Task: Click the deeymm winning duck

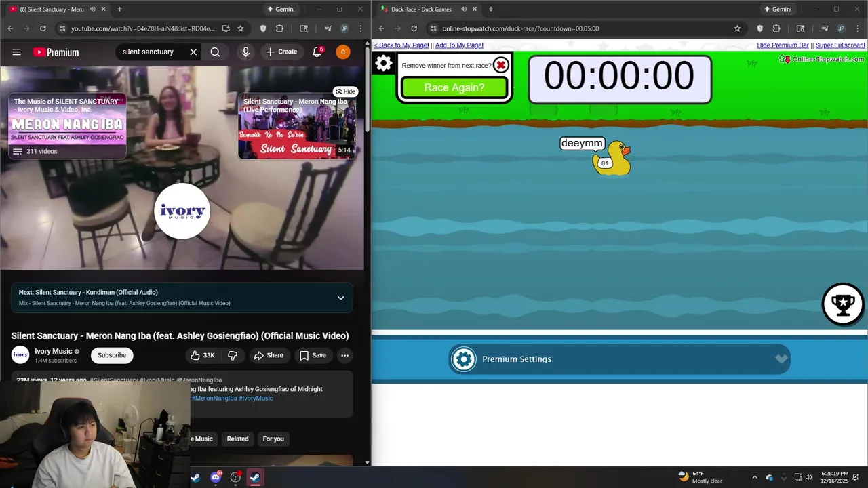Action: 612,158
